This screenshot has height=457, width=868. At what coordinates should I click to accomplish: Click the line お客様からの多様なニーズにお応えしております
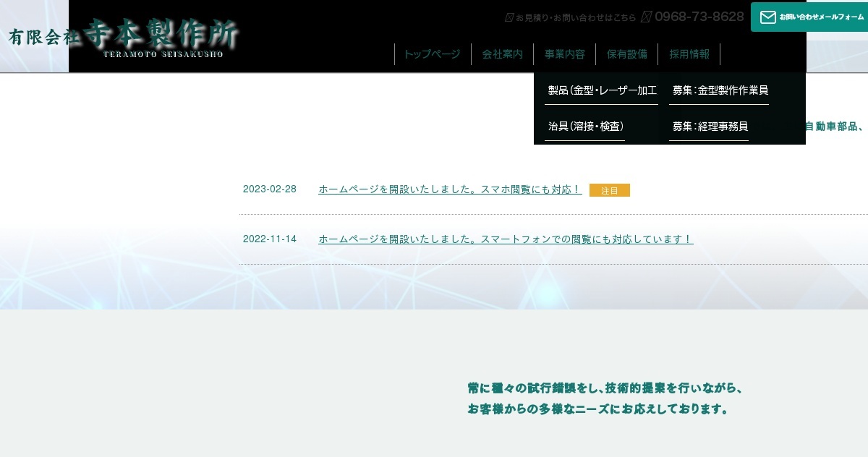pos(597,409)
